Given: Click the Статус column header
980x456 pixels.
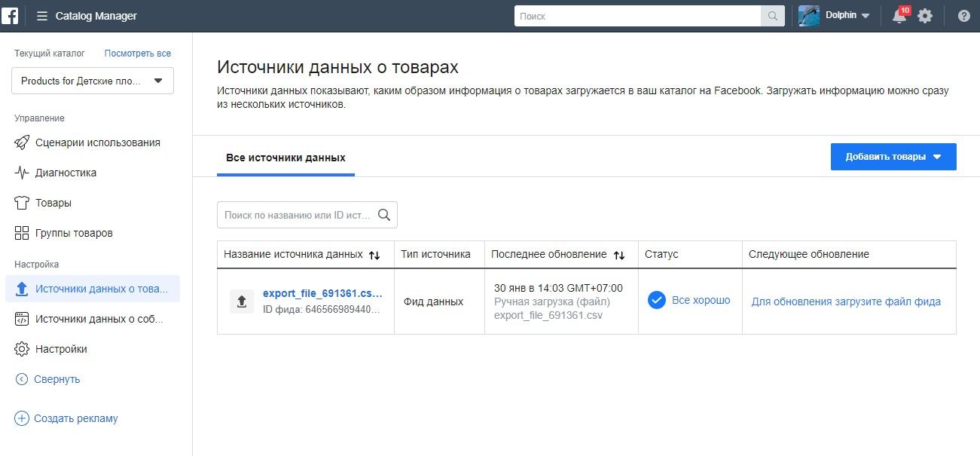Looking at the screenshot, I should [661, 254].
